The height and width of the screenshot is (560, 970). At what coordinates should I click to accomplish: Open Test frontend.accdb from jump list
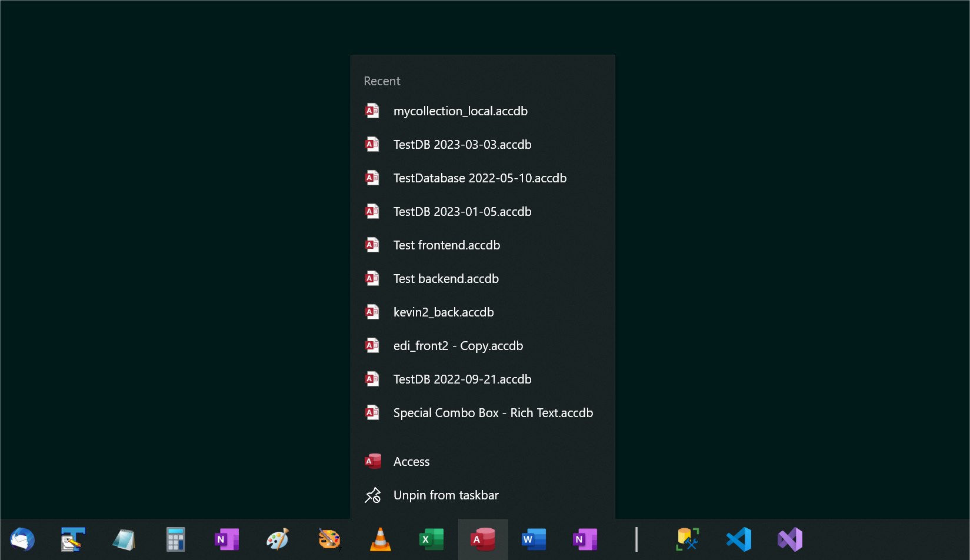[446, 245]
